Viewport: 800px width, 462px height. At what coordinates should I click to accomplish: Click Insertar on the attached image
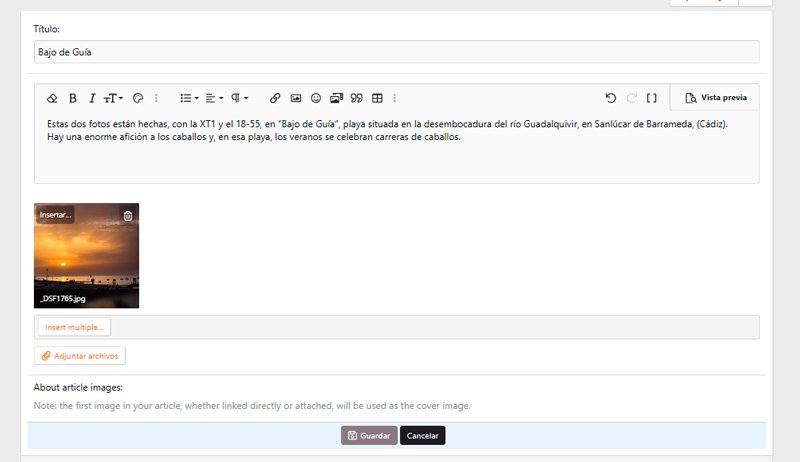[55, 215]
